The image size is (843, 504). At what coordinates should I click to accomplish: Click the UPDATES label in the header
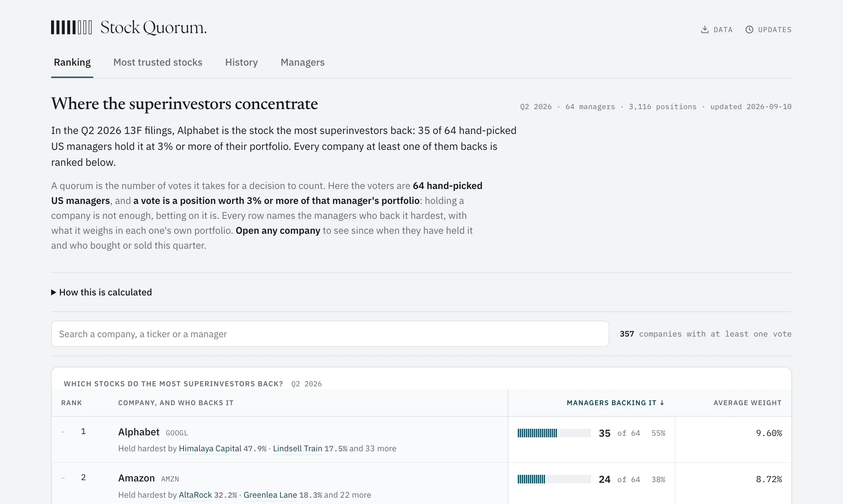pos(775,30)
